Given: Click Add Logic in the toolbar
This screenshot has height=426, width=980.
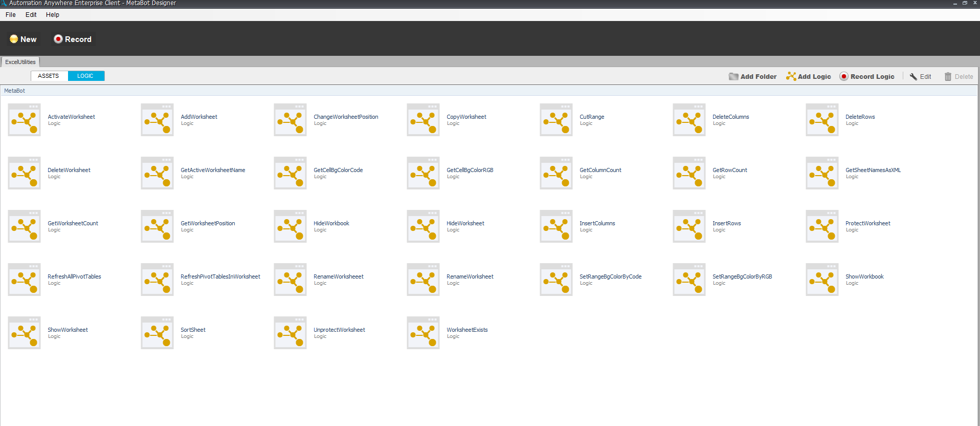Looking at the screenshot, I should point(809,77).
